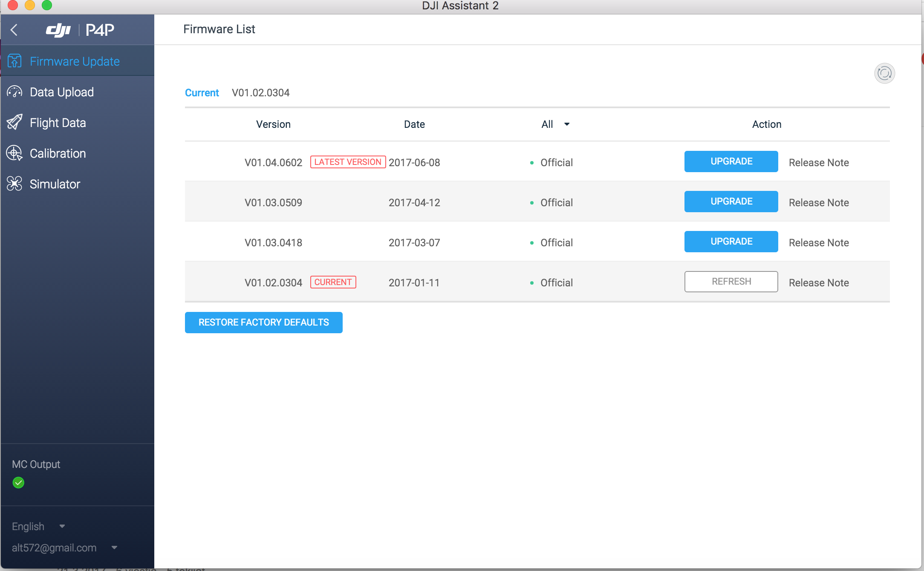Click version V01.02.0304 in the CURRENT row
This screenshot has width=924, height=571.
tap(273, 283)
